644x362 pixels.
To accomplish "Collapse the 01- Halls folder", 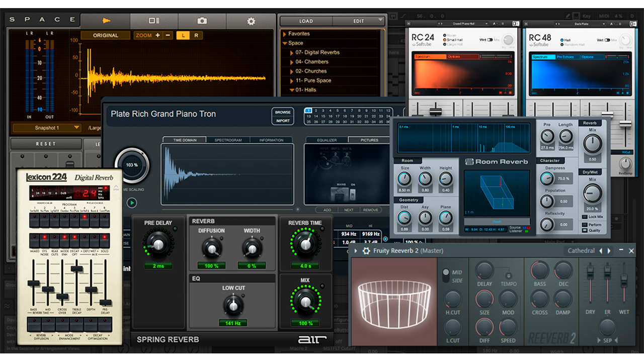I will (x=292, y=90).
